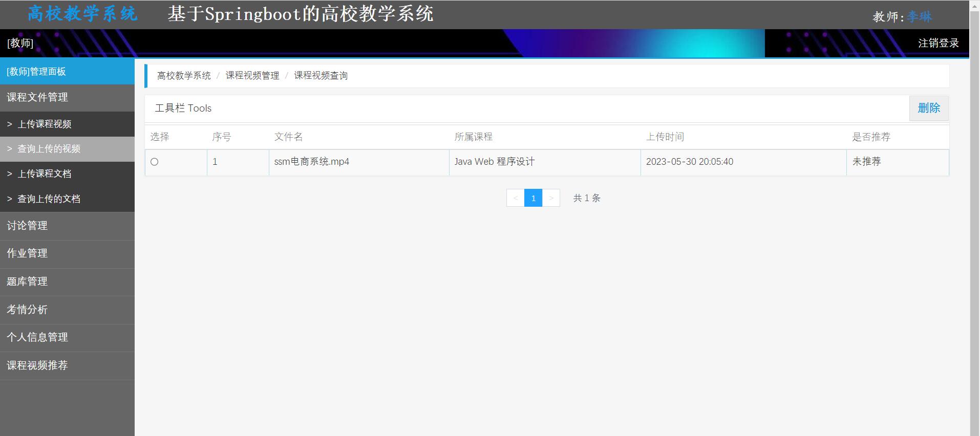Open 查询上传的视频 in the sidebar
This screenshot has width=980, height=436.
(x=67, y=149)
